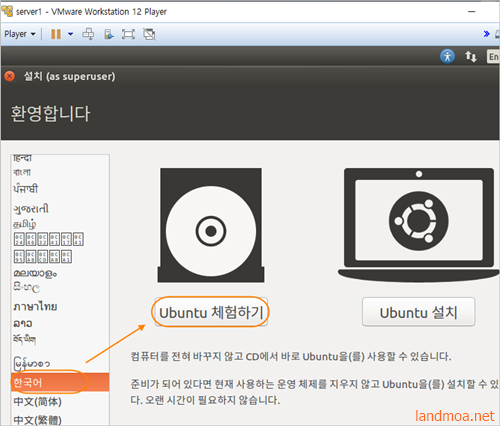Send Ctrl+Alt+Del to the VM
This screenshot has width=500, height=426.
click(88, 34)
